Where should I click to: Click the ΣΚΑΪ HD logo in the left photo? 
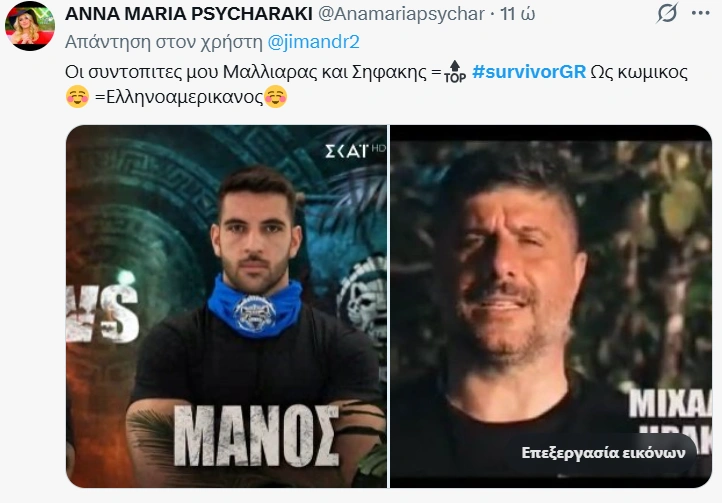[355, 151]
